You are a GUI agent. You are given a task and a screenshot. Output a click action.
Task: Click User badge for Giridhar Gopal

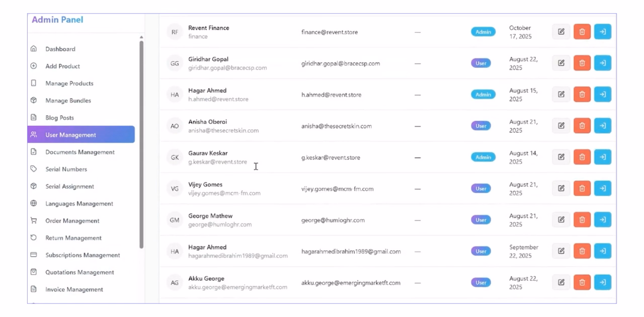(x=480, y=63)
